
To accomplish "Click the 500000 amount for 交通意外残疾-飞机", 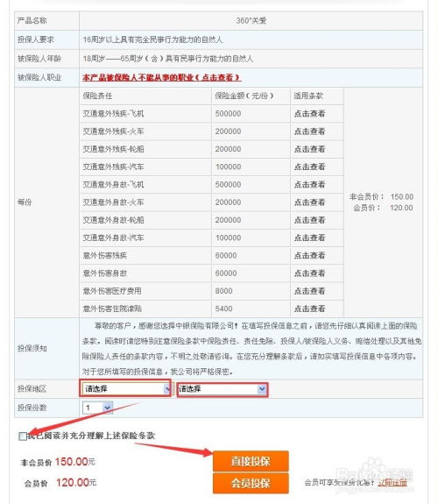I will pyautogui.click(x=228, y=113).
